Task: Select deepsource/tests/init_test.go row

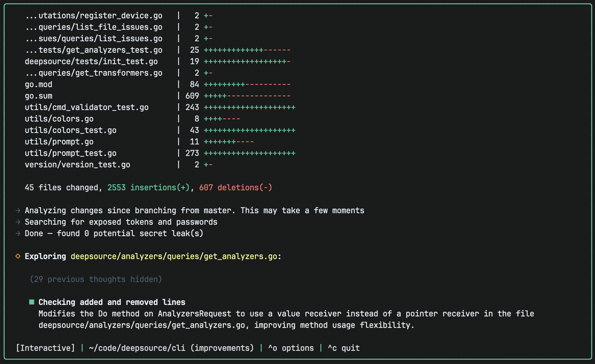Action: (91, 62)
